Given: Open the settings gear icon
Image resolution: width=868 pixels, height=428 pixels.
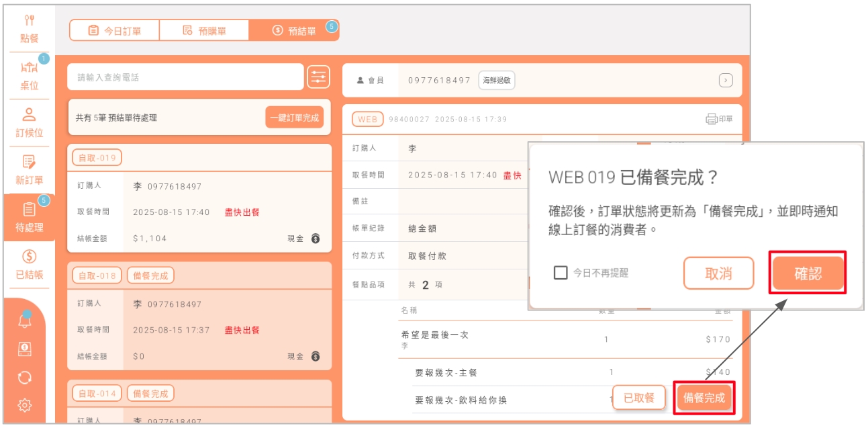Looking at the screenshot, I should (x=25, y=405).
